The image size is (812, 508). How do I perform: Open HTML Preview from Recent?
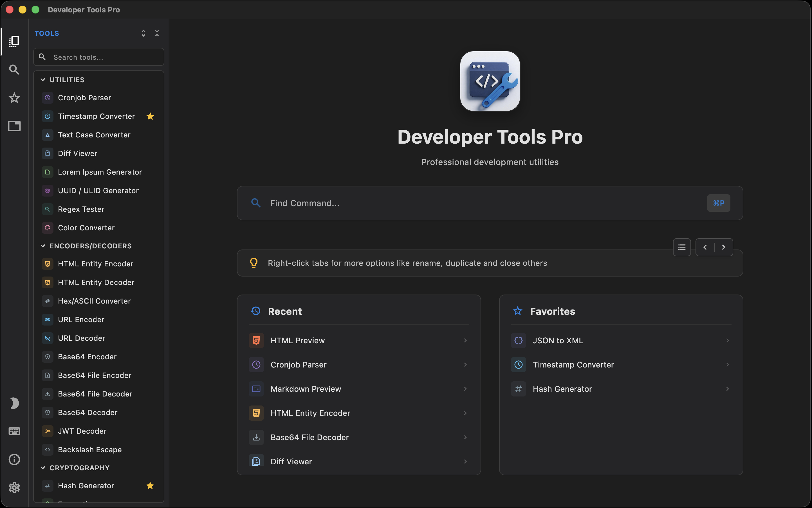point(359,340)
